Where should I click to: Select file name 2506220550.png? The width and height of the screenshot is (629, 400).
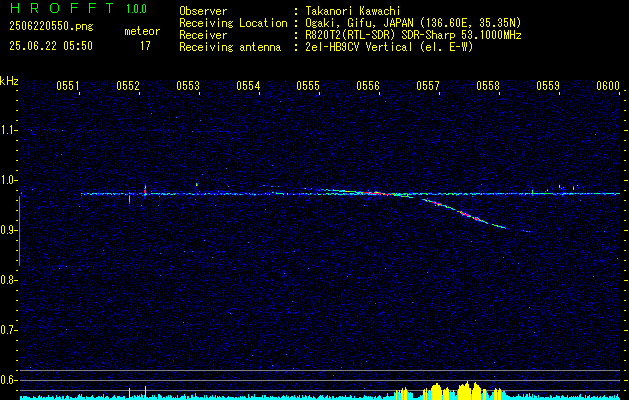[x=51, y=26]
